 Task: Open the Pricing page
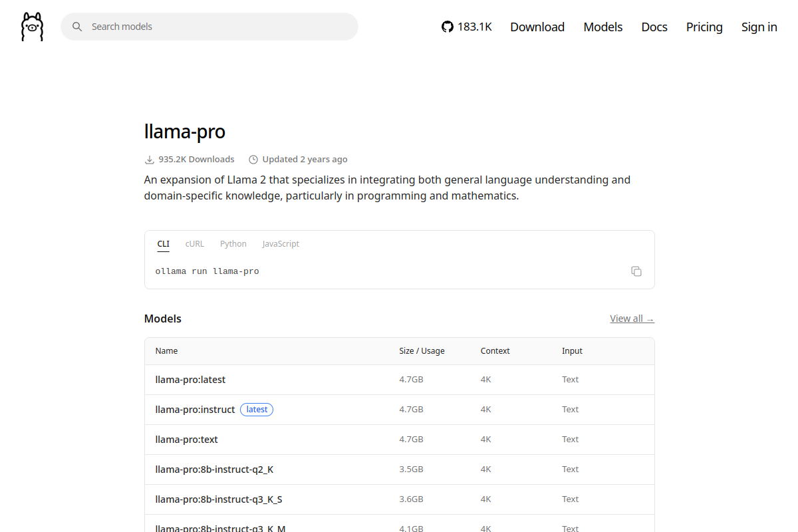704,27
